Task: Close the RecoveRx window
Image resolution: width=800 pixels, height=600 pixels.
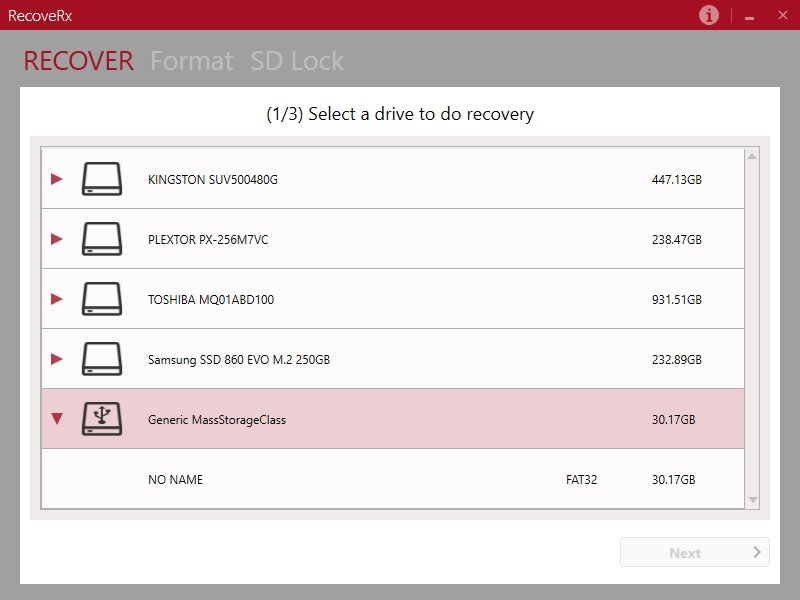Action: [x=783, y=15]
